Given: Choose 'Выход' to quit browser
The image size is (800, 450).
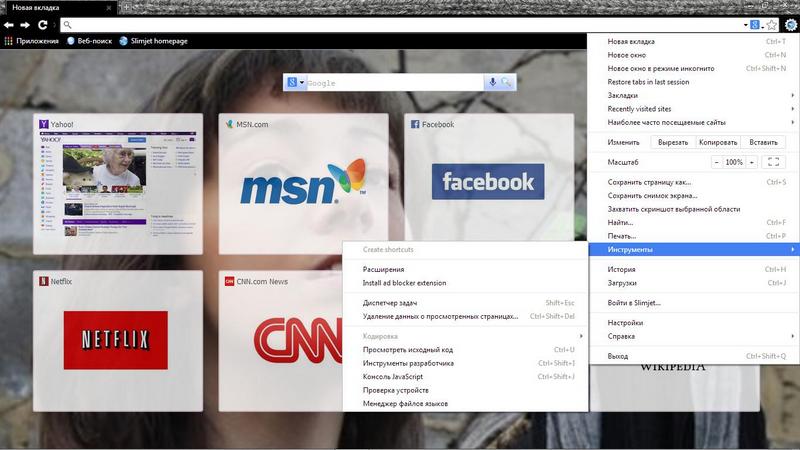Looking at the screenshot, I should coord(694,356).
